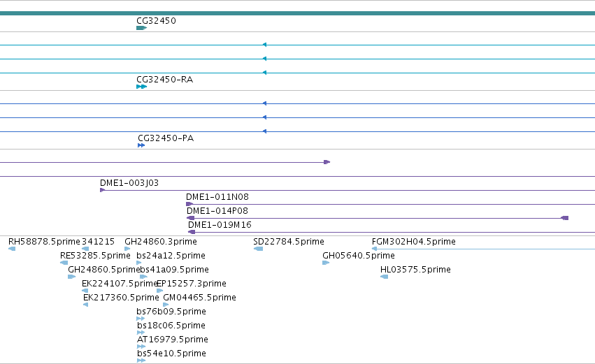Screen dimensions: 595x364
Task: Click arrow glyph at right end of DME1-014P08
Action: click(565, 218)
